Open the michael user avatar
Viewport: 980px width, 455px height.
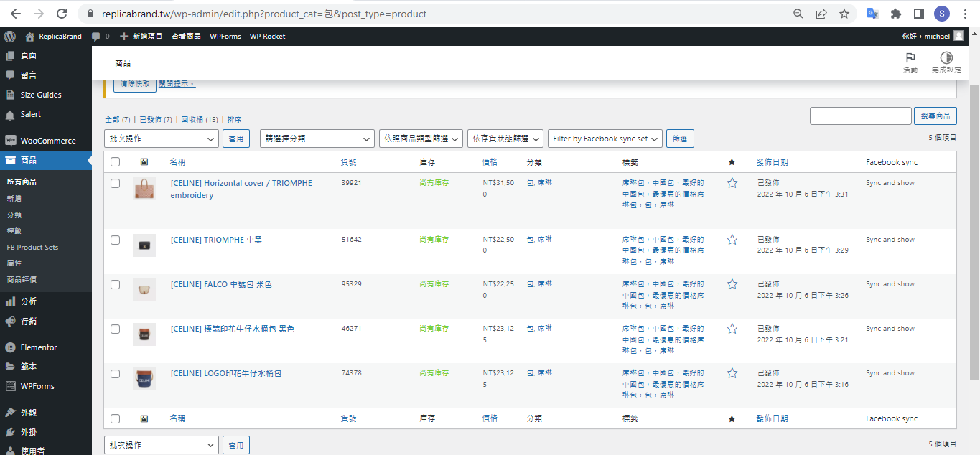(958, 36)
